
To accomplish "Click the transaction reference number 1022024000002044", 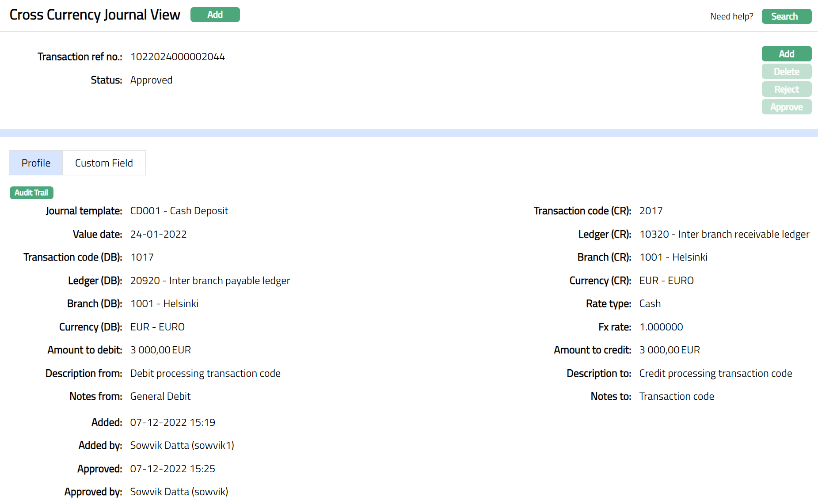I will coord(178,57).
